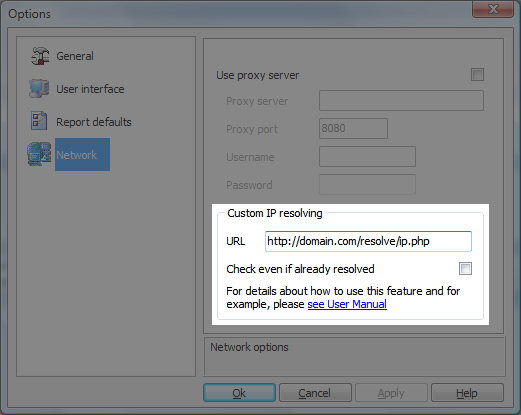Open the General options category
This screenshot has height=415, width=521.
(x=75, y=56)
